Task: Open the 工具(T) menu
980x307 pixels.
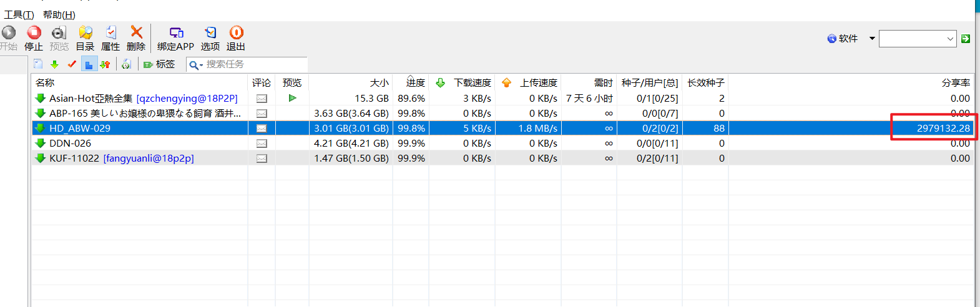Action: (19, 14)
